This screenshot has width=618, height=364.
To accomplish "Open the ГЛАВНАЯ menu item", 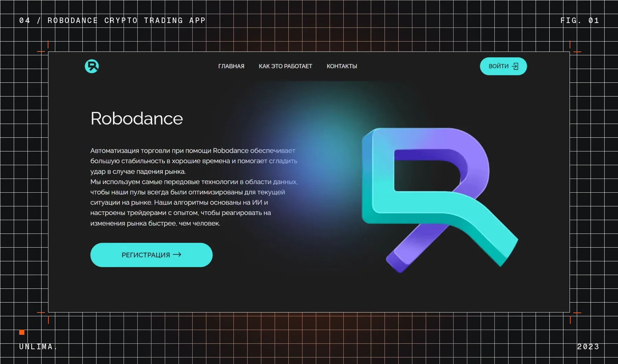I will click(x=231, y=66).
